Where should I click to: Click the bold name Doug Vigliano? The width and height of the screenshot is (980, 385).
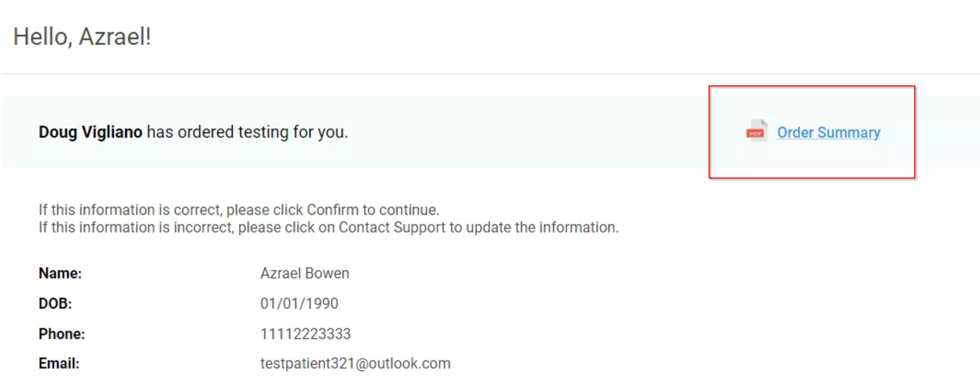tap(90, 132)
